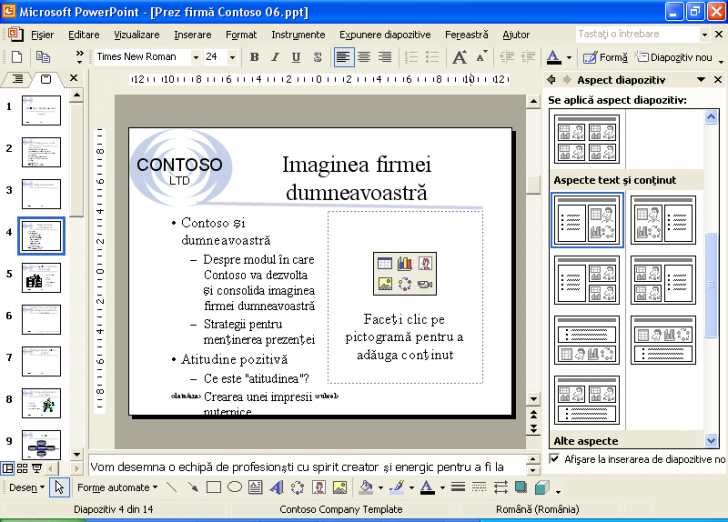Screen dimensions: 728x522
Task: Open the font name dropdown
Action: point(196,57)
